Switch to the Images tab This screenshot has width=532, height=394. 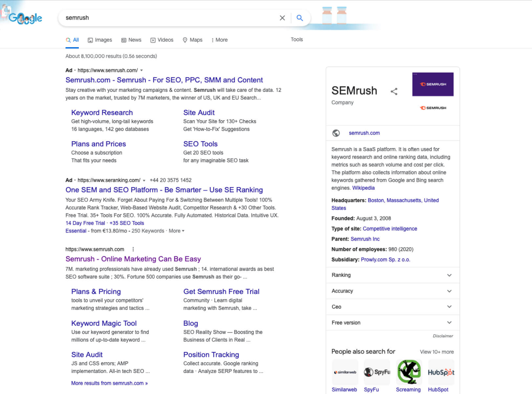(100, 40)
